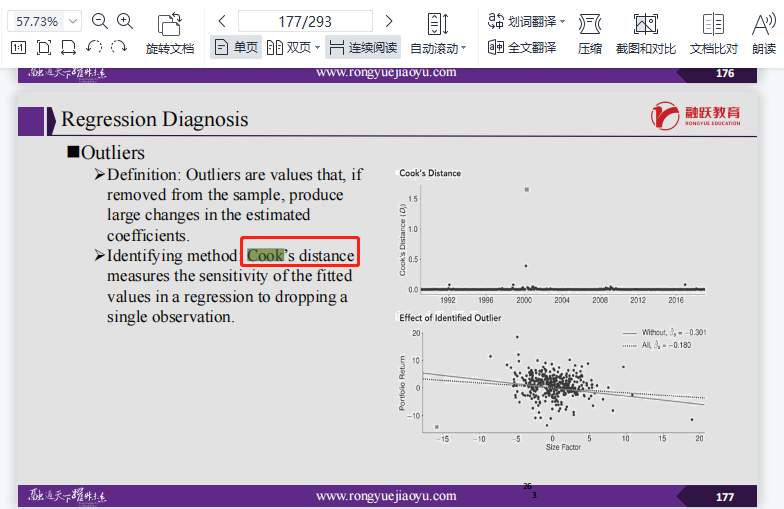Rotate the page counterclockwise

pos(94,47)
